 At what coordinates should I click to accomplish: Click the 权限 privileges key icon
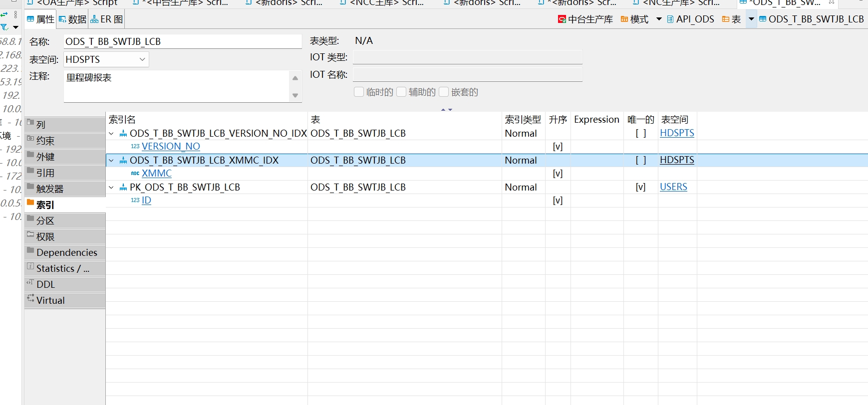tap(30, 234)
